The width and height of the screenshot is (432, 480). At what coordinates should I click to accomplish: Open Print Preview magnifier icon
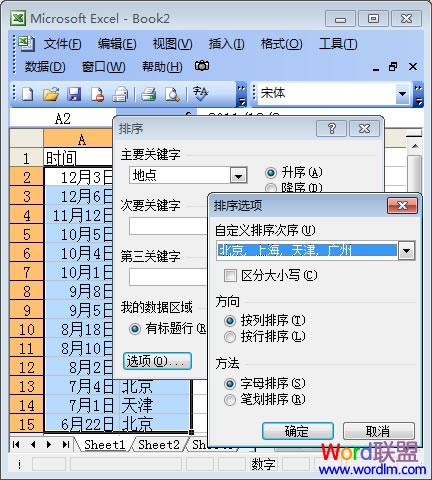[172, 94]
